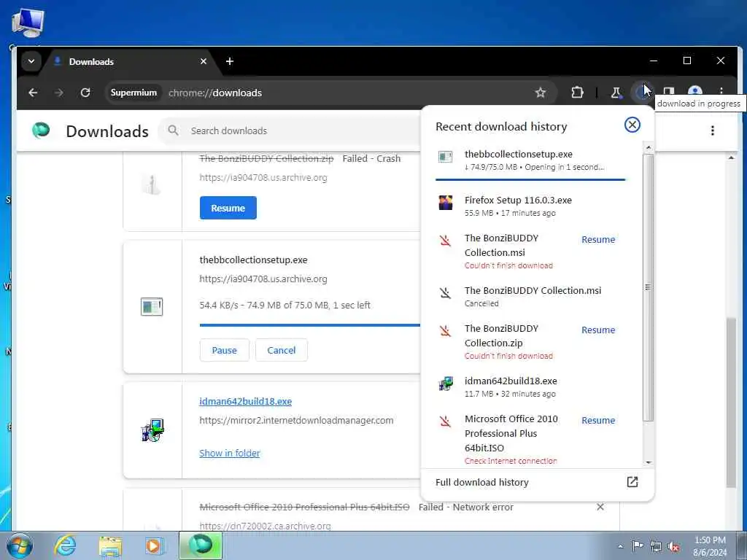Open the side panel icon
This screenshot has height=560, width=747.
(669, 91)
